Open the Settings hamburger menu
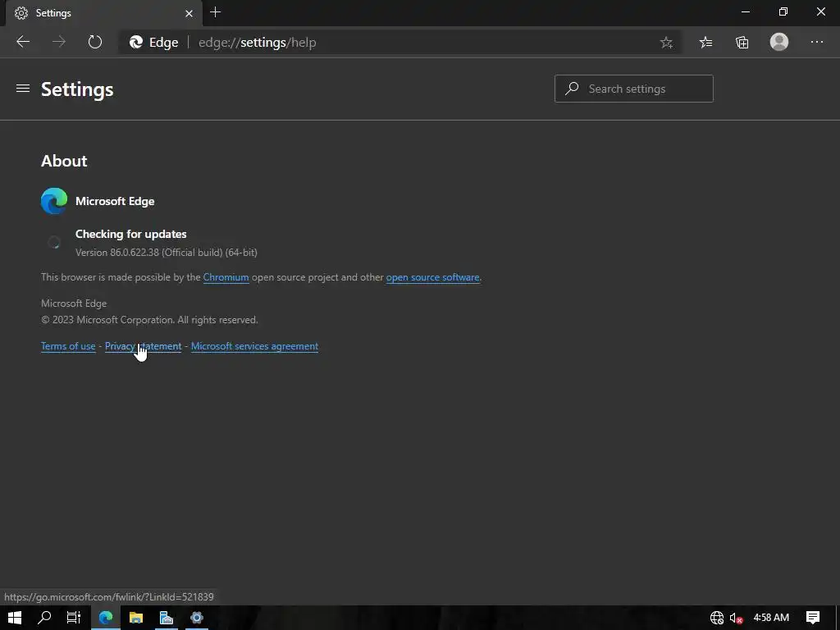This screenshot has width=840, height=630. [x=22, y=89]
